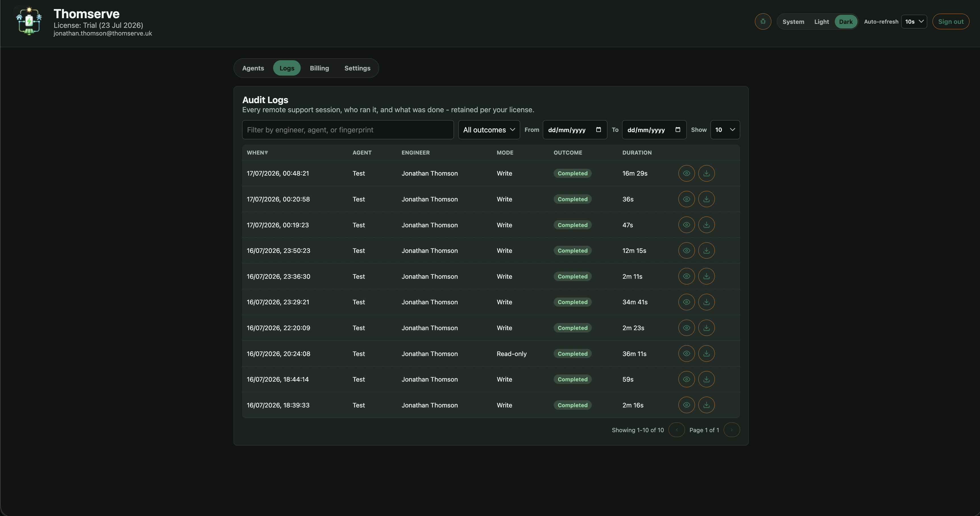
Task: Open the Agents tab
Action: point(253,68)
